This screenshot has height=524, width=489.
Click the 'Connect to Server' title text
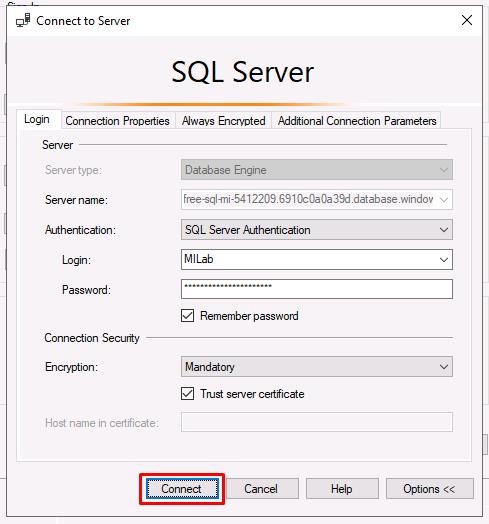click(x=83, y=21)
